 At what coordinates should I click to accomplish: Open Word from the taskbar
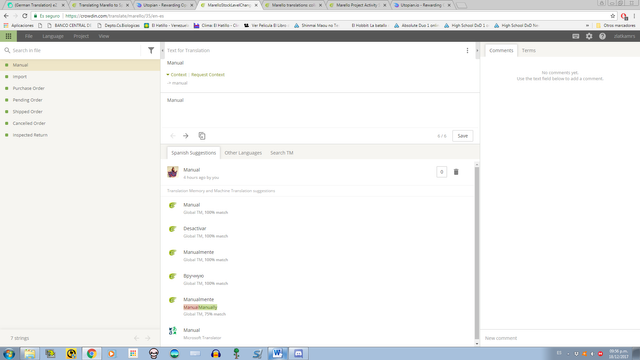click(x=278, y=353)
